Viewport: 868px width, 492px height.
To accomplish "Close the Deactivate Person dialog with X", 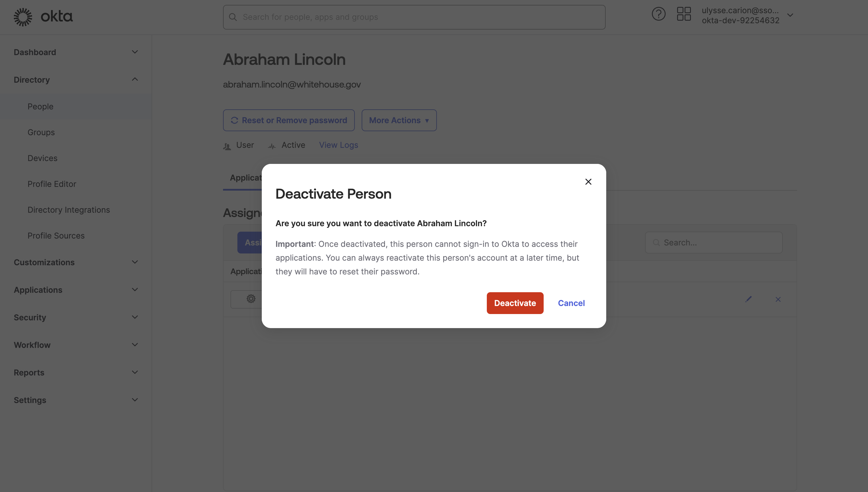I will 588,182.
